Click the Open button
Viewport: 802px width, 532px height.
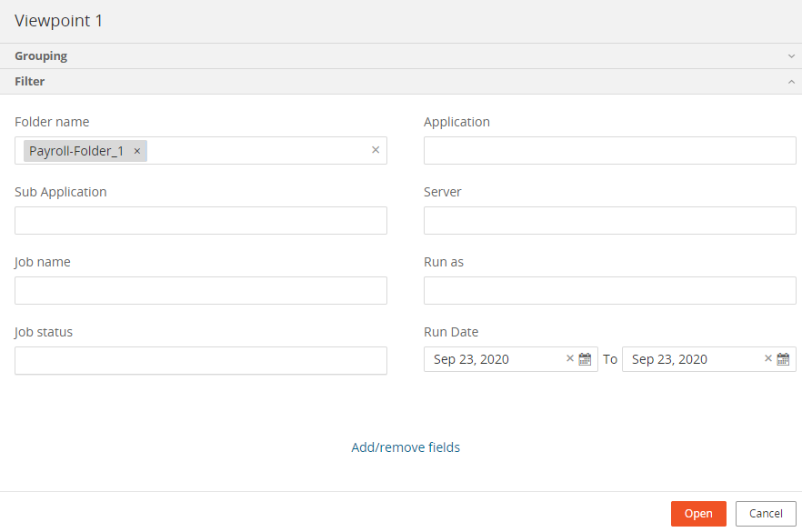698,514
